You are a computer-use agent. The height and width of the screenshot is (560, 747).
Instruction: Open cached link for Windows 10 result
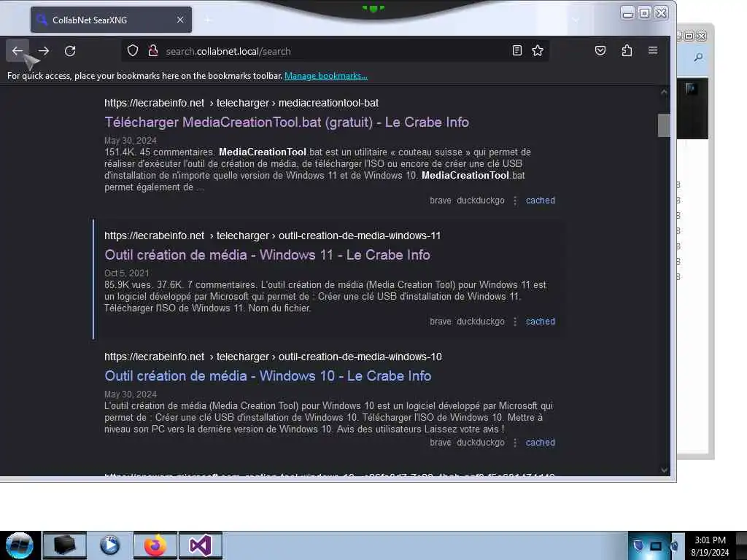(541, 443)
